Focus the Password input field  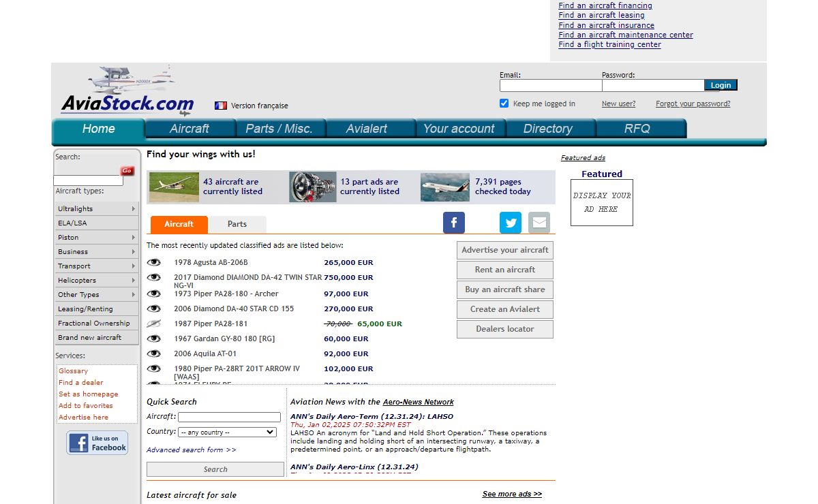point(653,86)
